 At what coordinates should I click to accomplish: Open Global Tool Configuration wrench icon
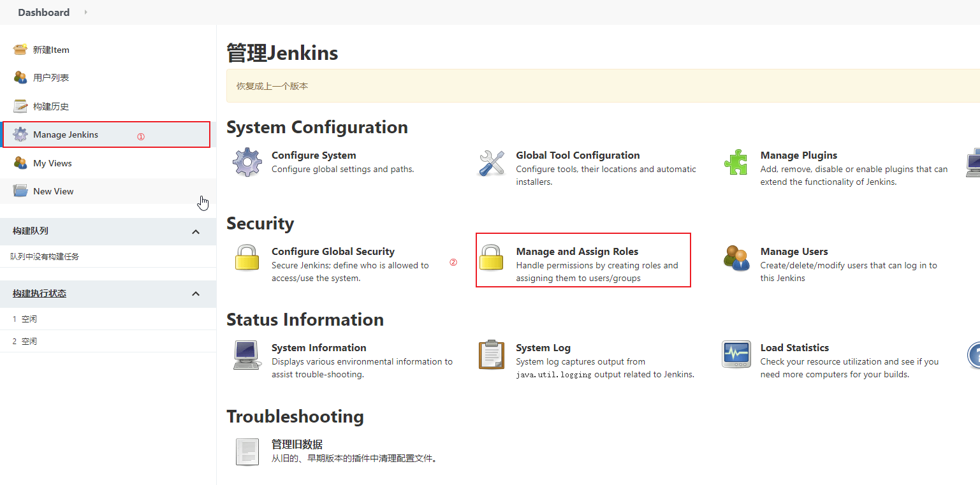(x=492, y=163)
